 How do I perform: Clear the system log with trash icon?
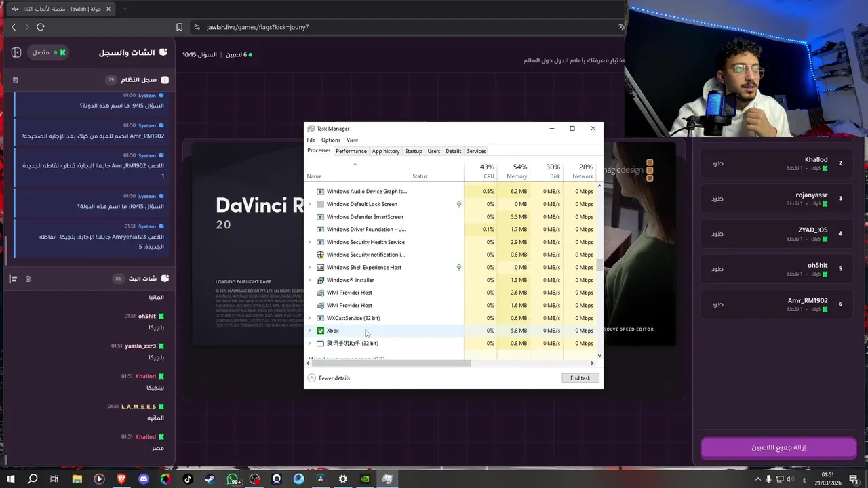click(x=16, y=80)
